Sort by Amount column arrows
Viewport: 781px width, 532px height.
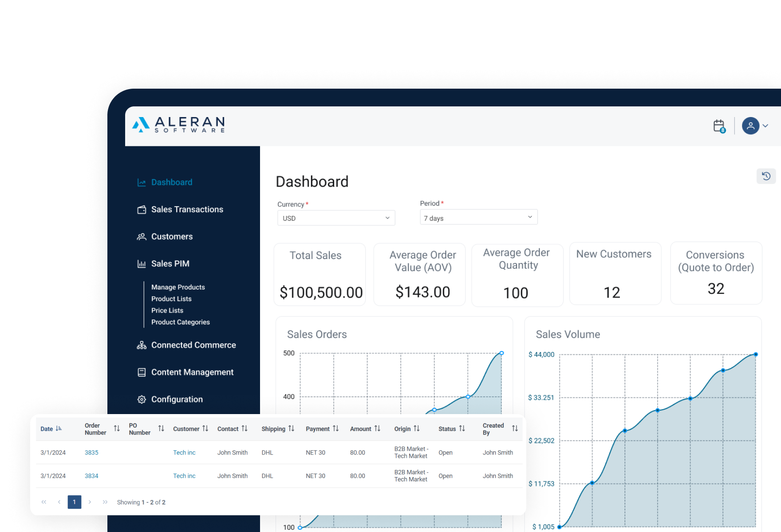[x=377, y=428]
